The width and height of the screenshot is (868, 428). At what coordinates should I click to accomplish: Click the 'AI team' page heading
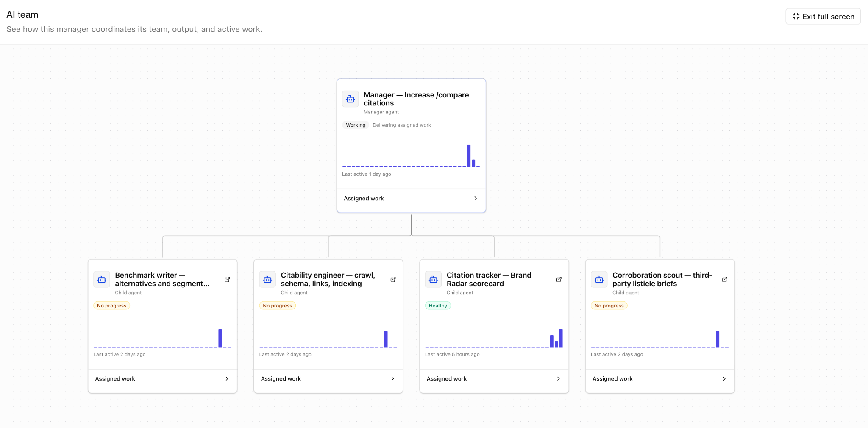(x=22, y=15)
